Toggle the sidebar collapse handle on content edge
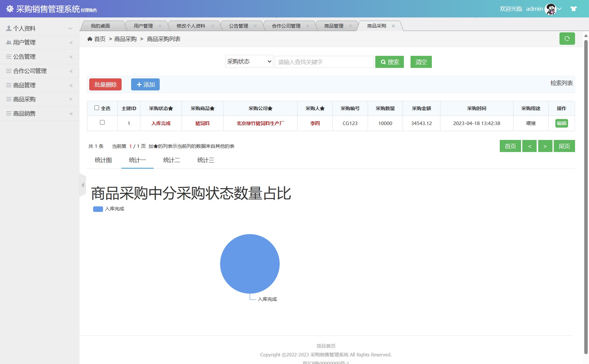 tap(83, 185)
